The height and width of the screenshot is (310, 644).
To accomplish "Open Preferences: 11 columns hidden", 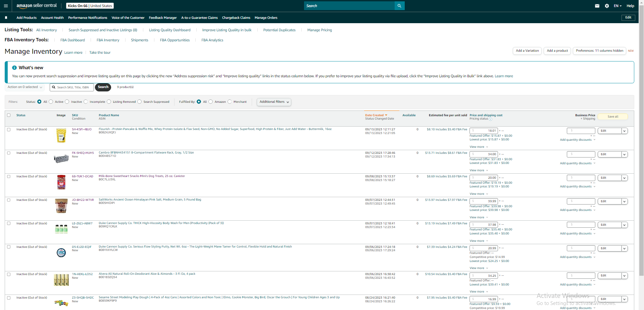I will click(599, 51).
